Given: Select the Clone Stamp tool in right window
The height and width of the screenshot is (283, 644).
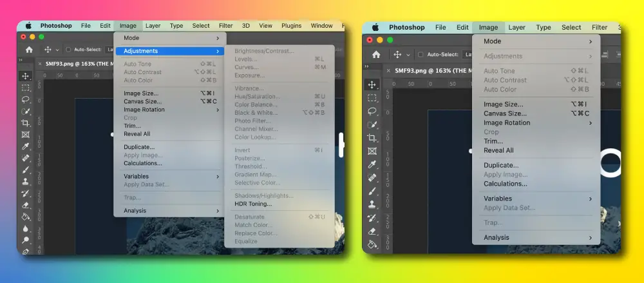Looking at the screenshot, I should (372, 204).
